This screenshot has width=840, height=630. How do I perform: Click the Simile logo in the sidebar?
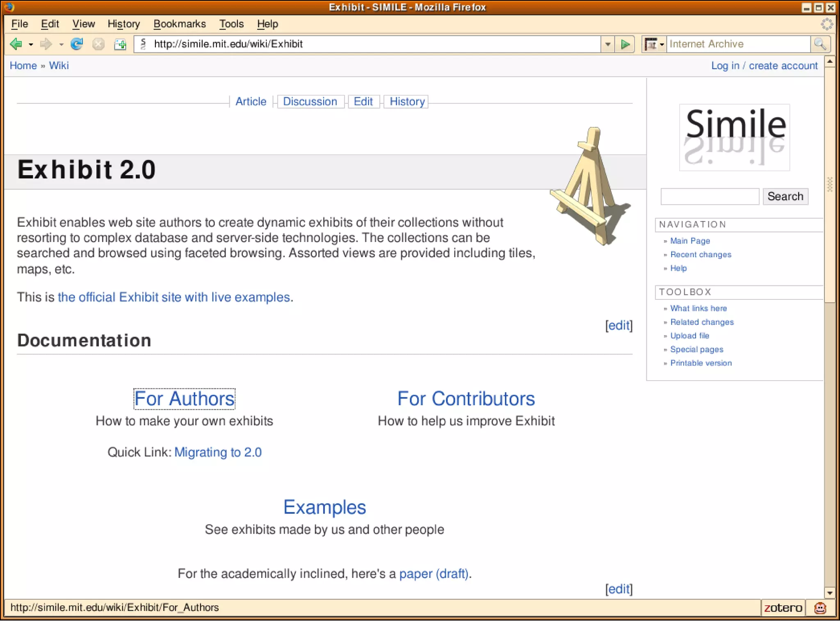pyautogui.click(x=734, y=137)
